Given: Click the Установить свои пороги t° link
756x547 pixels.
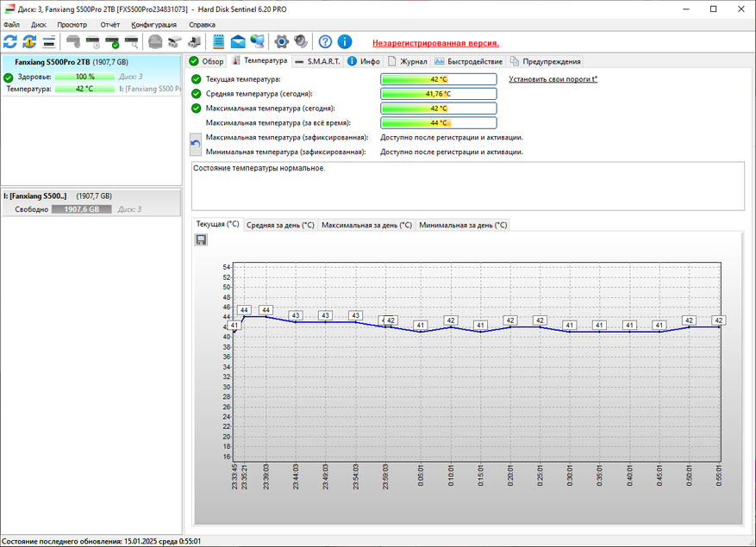Looking at the screenshot, I should [553, 79].
